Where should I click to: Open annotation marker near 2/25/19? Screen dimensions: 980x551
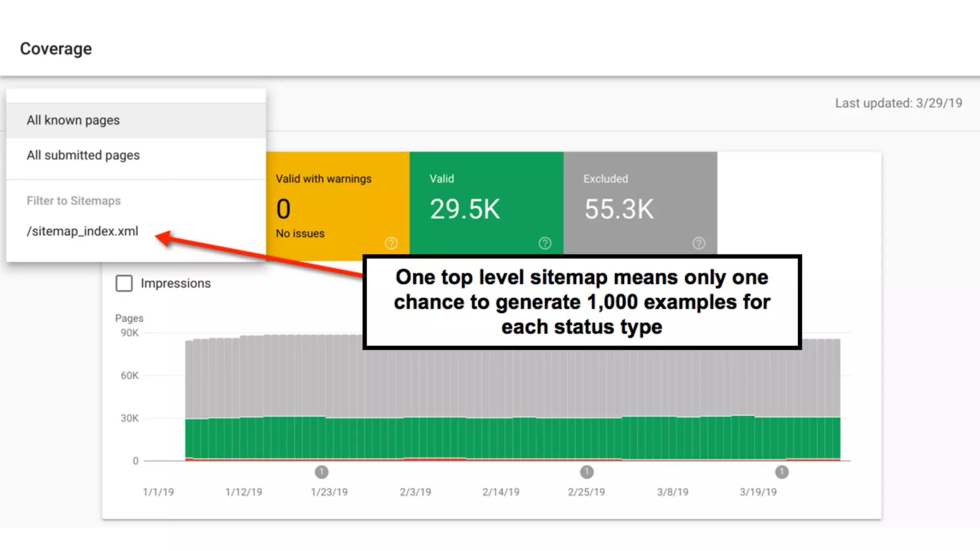pyautogui.click(x=587, y=472)
